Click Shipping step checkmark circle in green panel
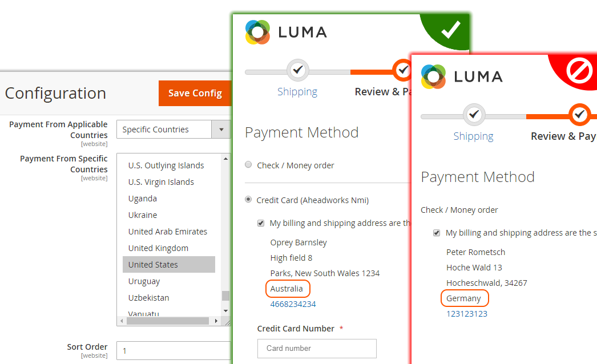597x364 pixels. click(x=298, y=70)
